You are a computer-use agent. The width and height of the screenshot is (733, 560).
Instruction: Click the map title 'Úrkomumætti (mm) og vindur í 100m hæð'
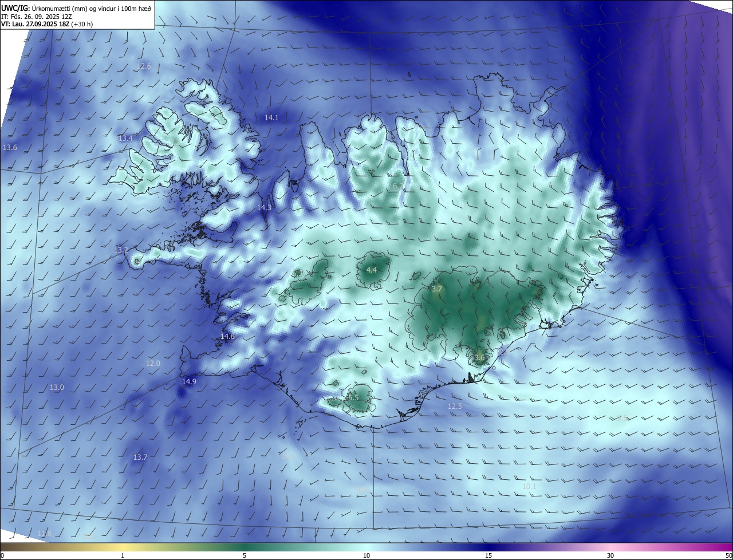90,9
